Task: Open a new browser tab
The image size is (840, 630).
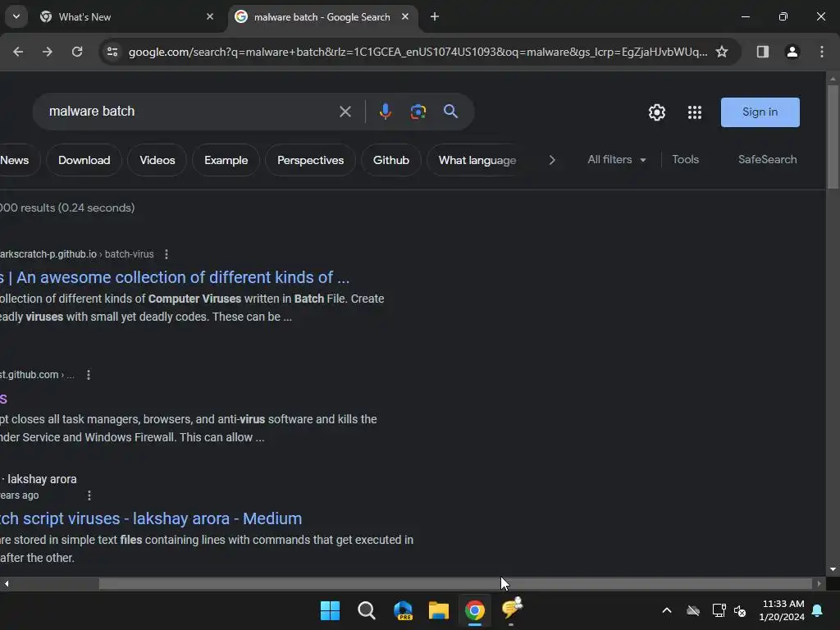Action: point(435,16)
